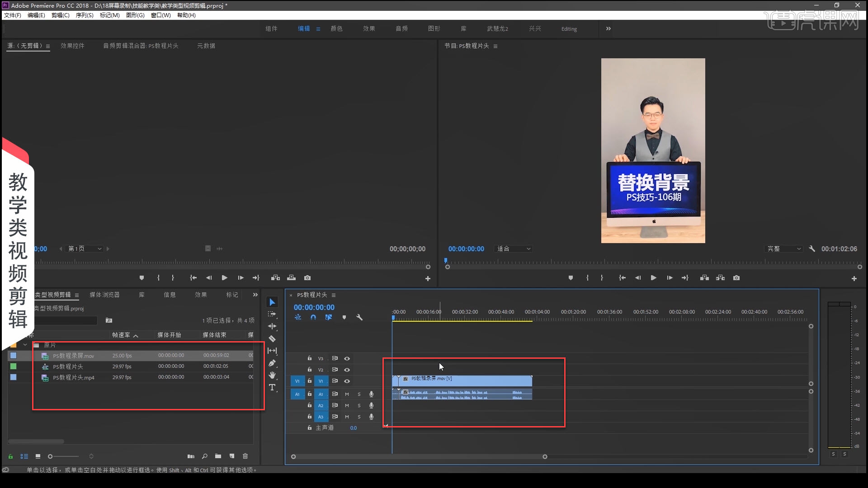The width and height of the screenshot is (868, 488).
Task: Enable voice-over record on A3
Action: (371, 417)
